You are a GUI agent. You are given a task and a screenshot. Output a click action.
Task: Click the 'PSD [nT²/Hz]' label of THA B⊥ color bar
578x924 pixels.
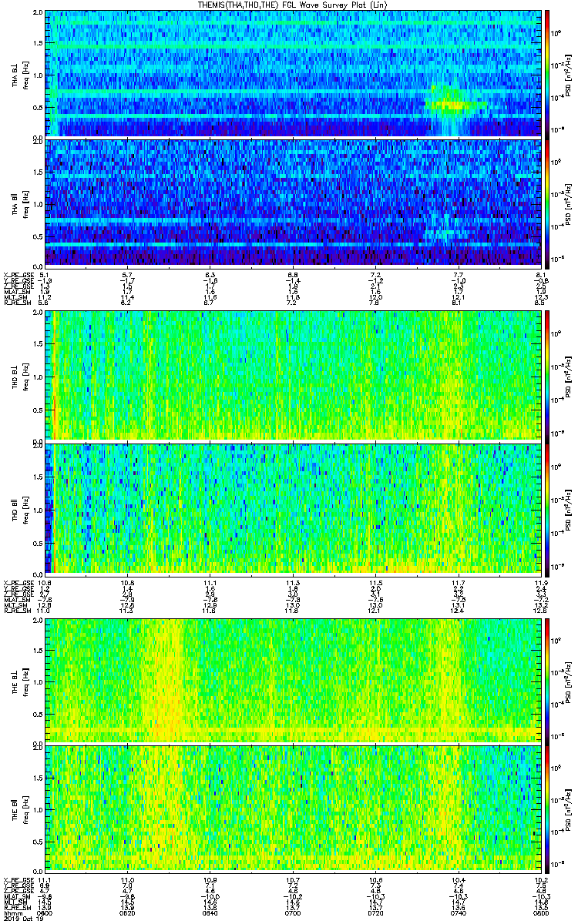568,74
